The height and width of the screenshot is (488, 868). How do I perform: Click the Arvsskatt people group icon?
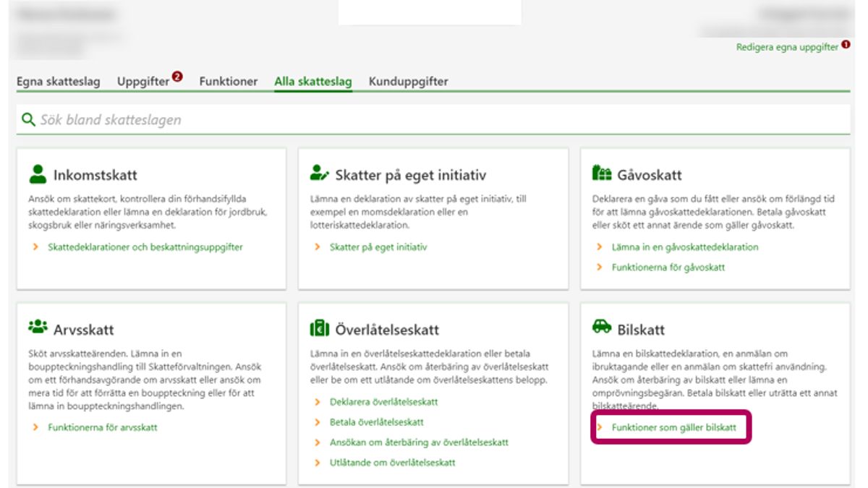(x=38, y=328)
